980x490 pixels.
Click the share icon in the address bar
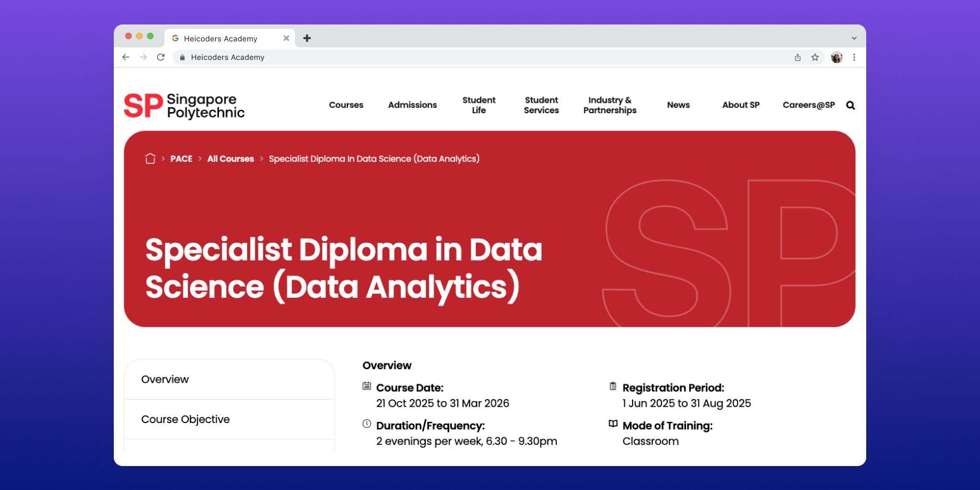coord(797,57)
